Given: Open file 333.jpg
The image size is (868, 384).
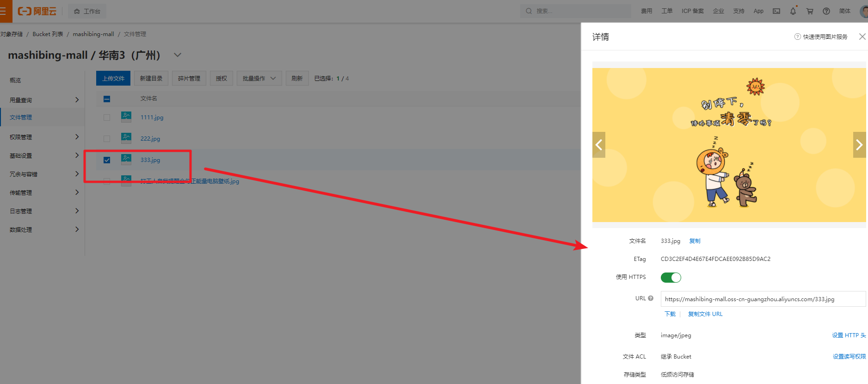Looking at the screenshot, I should pos(150,160).
